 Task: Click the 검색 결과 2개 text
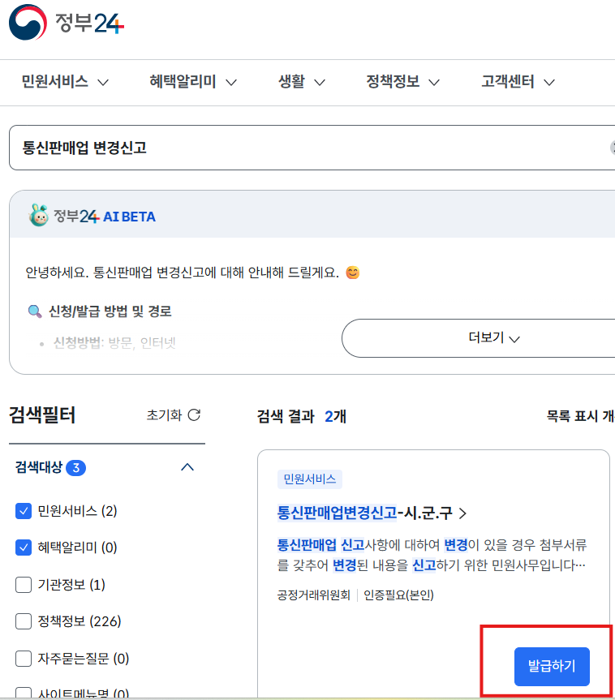click(x=302, y=416)
